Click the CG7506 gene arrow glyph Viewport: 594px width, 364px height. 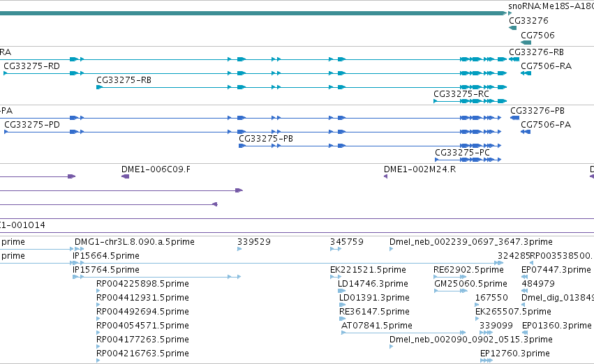[x=526, y=43]
